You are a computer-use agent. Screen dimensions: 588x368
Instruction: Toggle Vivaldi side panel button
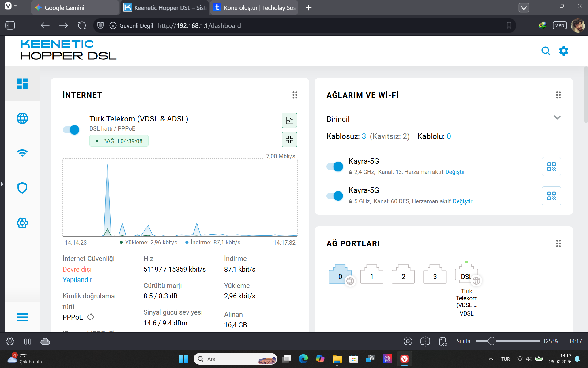pos(10,25)
